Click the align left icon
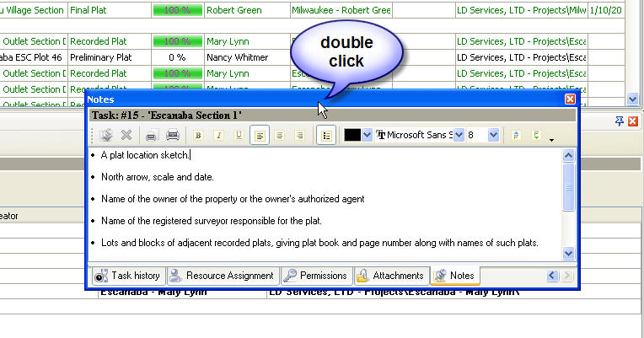This screenshot has width=644, height=338. coord(260,135)
